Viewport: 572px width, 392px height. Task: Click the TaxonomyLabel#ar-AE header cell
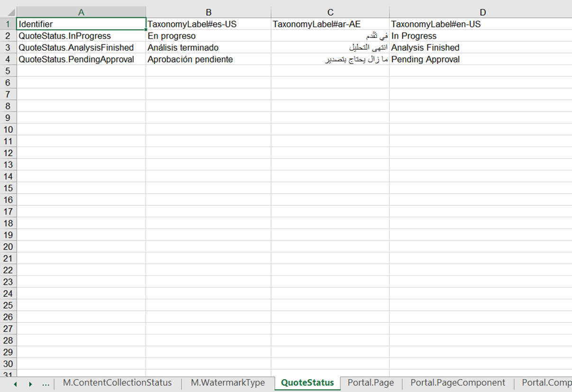[x=330, y=24]
